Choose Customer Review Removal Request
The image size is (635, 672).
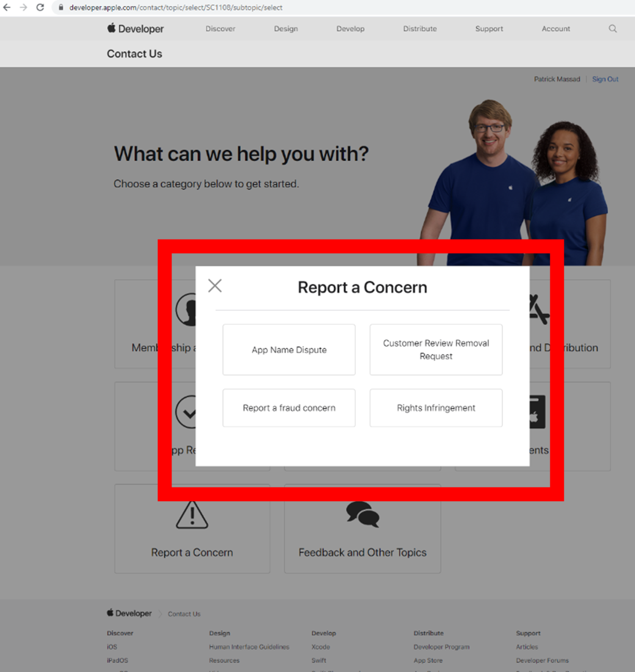coord(436,350)
